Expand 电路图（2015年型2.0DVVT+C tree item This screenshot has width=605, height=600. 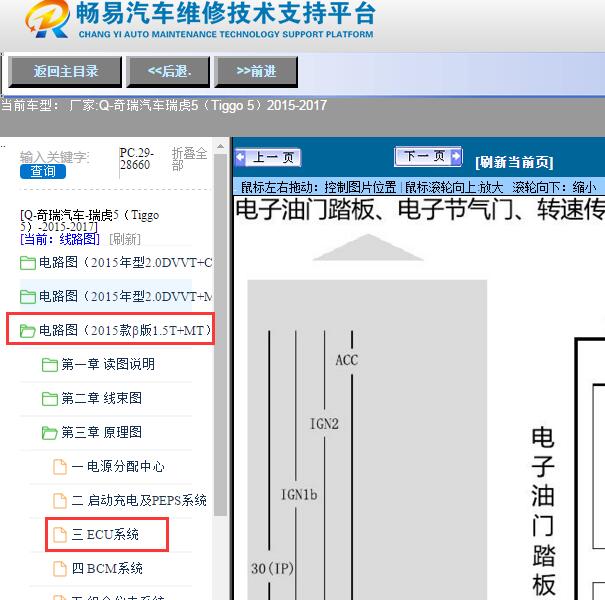click(x=125, y=263)
